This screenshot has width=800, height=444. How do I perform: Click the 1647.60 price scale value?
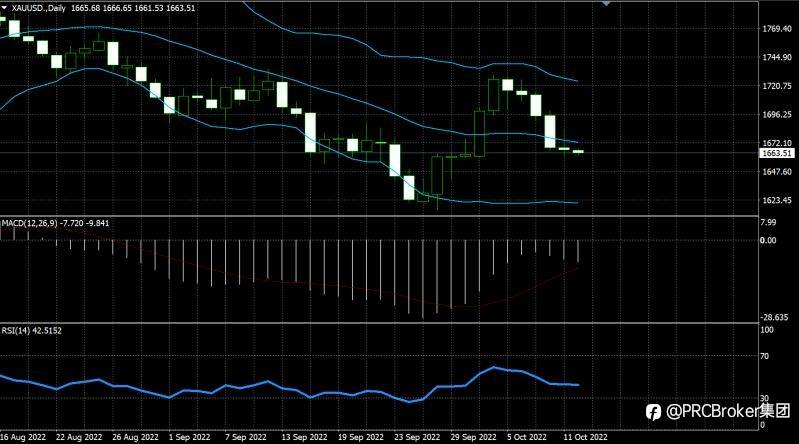[777, 172]
